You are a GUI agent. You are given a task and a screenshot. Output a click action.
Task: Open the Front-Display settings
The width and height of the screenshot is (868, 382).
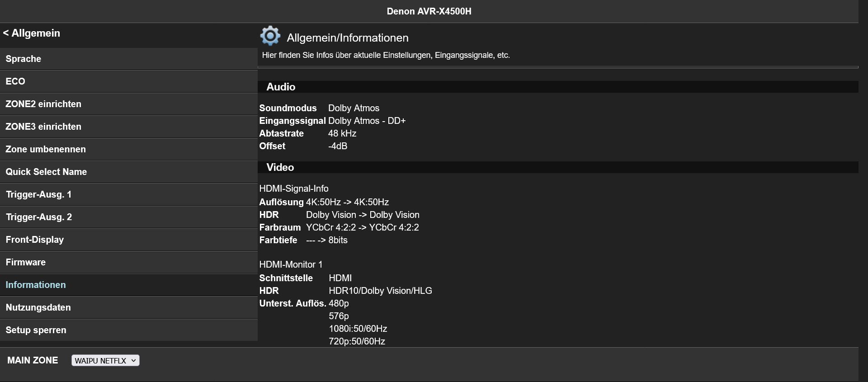tap(35, 240)
